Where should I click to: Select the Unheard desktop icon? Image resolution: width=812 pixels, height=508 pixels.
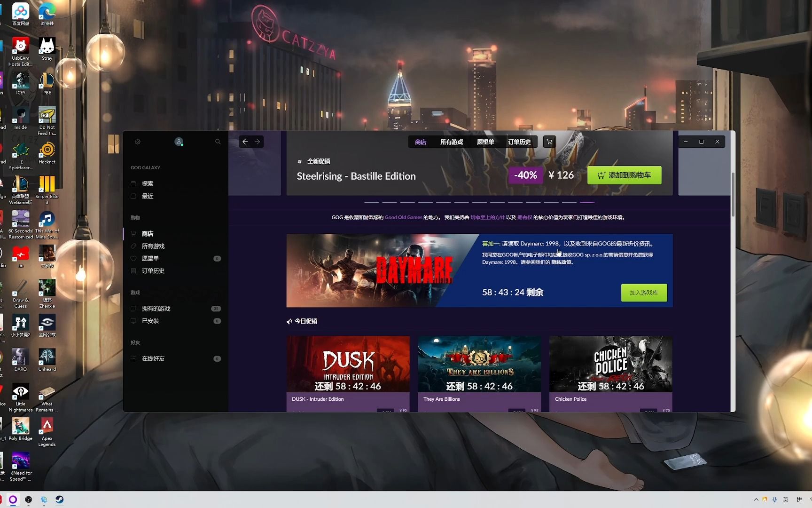pyautogui.click(x=47, y=360)
